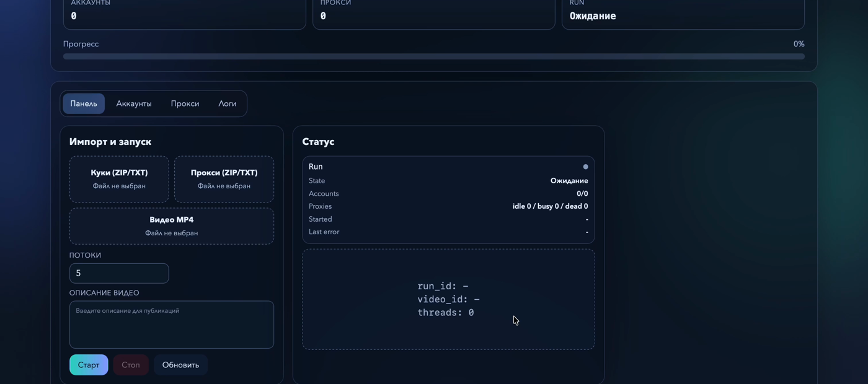Image resolution: width=868 pixels, height=384 pixels.
Task: Click the Accounts value 0/0
Action: tap(582, 194)
